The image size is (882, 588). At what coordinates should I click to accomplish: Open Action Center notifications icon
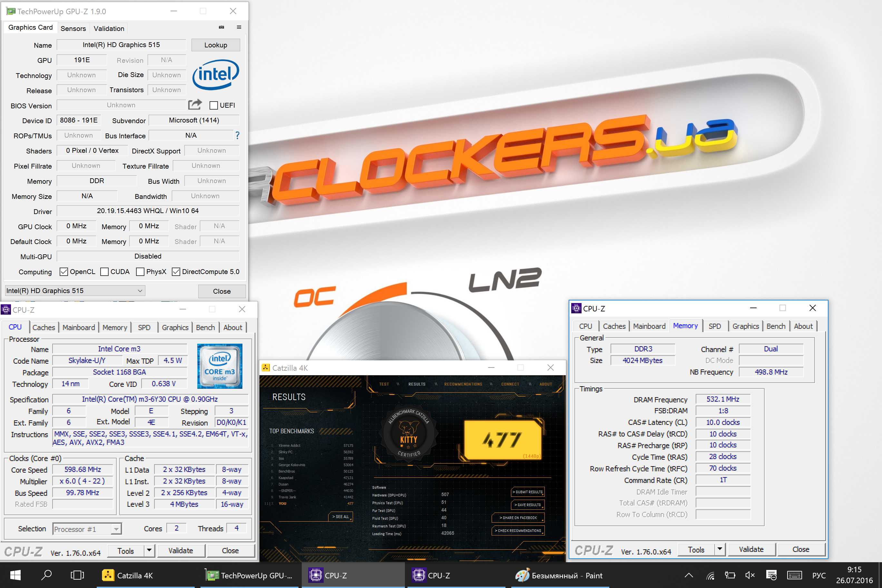771,575
